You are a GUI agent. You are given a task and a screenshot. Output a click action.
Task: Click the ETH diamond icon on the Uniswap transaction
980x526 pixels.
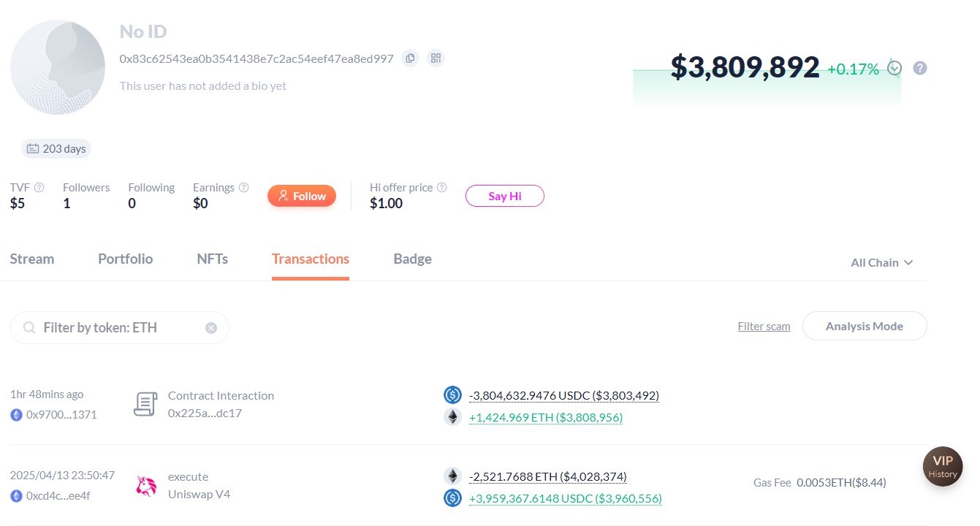pyautogui.click(x=452, y=476)
